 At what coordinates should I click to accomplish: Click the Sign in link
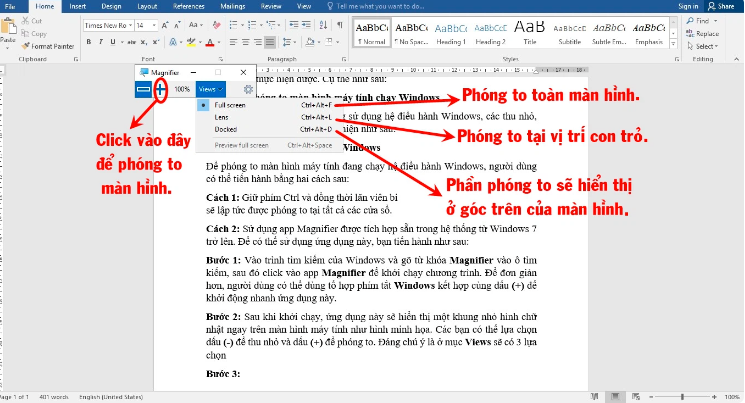(688, 6)
